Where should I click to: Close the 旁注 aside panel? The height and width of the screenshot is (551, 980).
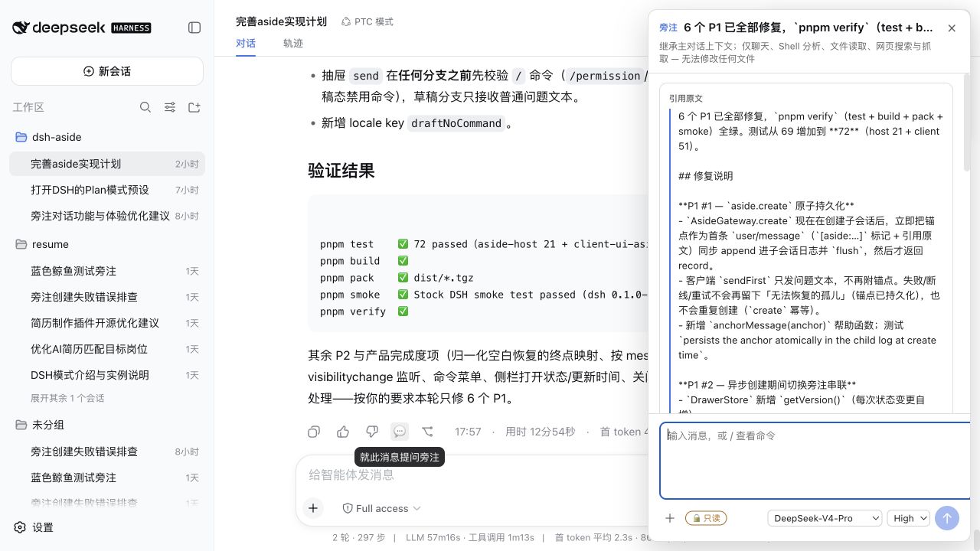click(x=952, y=28)
